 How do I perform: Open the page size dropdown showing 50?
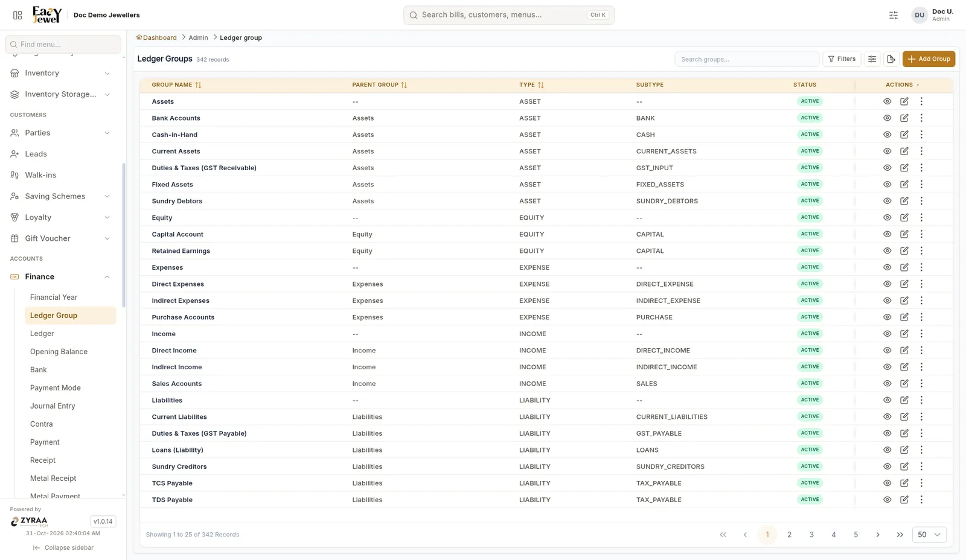click(929, 535)
